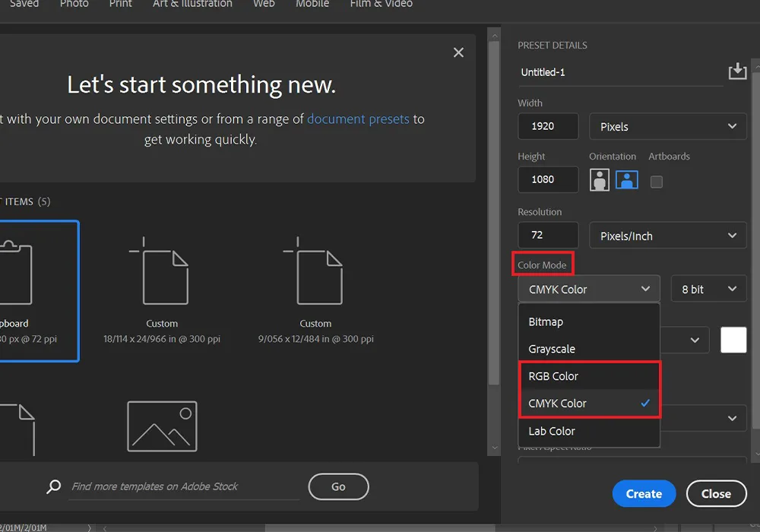
Task: Switch to the Web tab
Action: pos(264,4)
